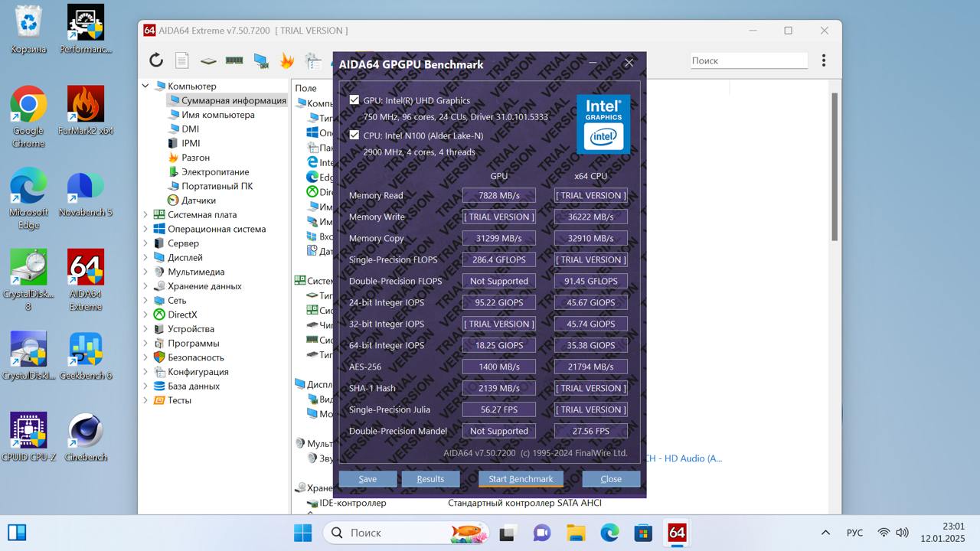Expand Хранение данных tree node
The height and width of the screenshot is (551, 980).
[145, 286]
